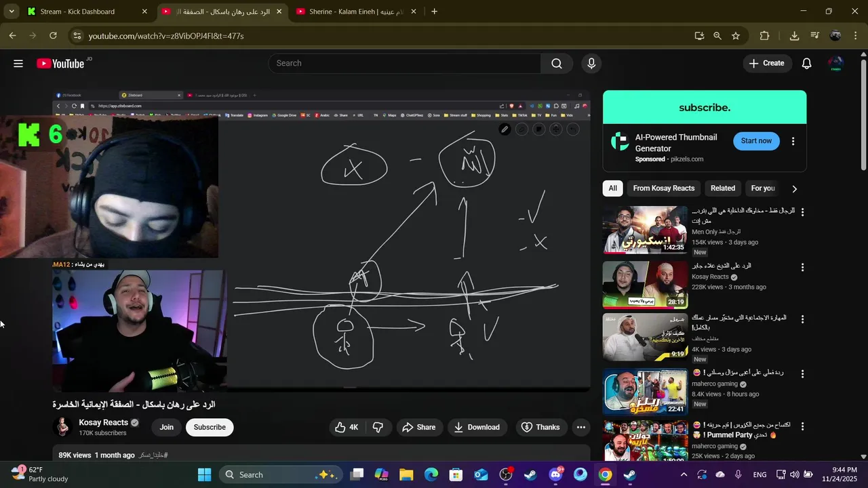Toggle the microphone icon in system tray
868x488 pixels.
point(738,474)
